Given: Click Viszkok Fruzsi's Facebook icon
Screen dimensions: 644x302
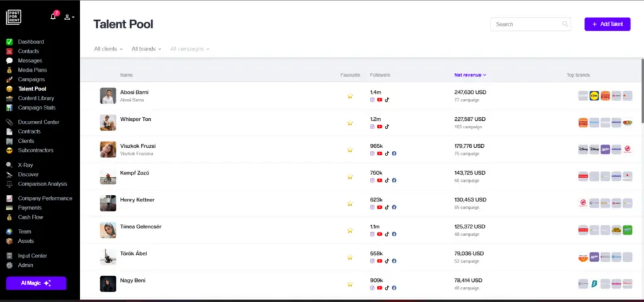Looking at the screenshot, I should coord(394,154).
